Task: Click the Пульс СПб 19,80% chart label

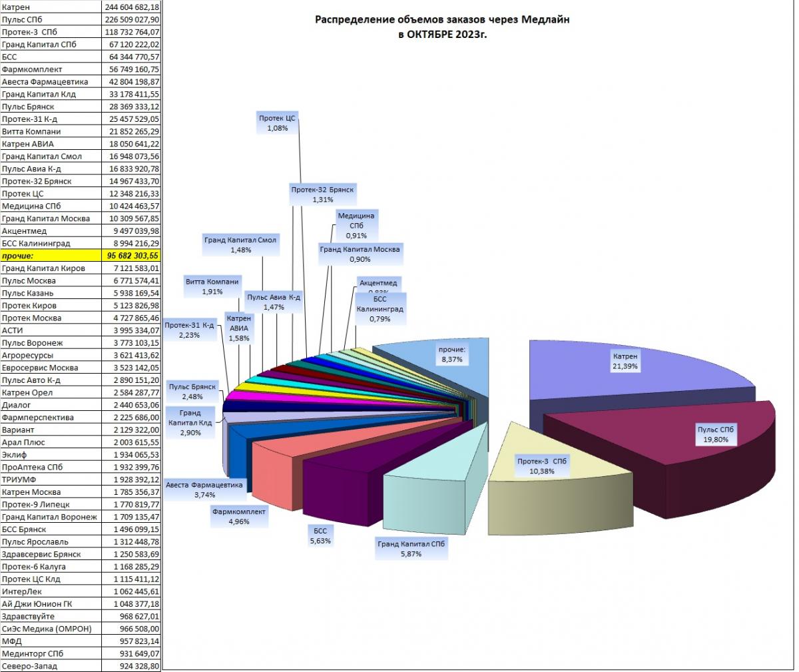Action: point(716,435)
